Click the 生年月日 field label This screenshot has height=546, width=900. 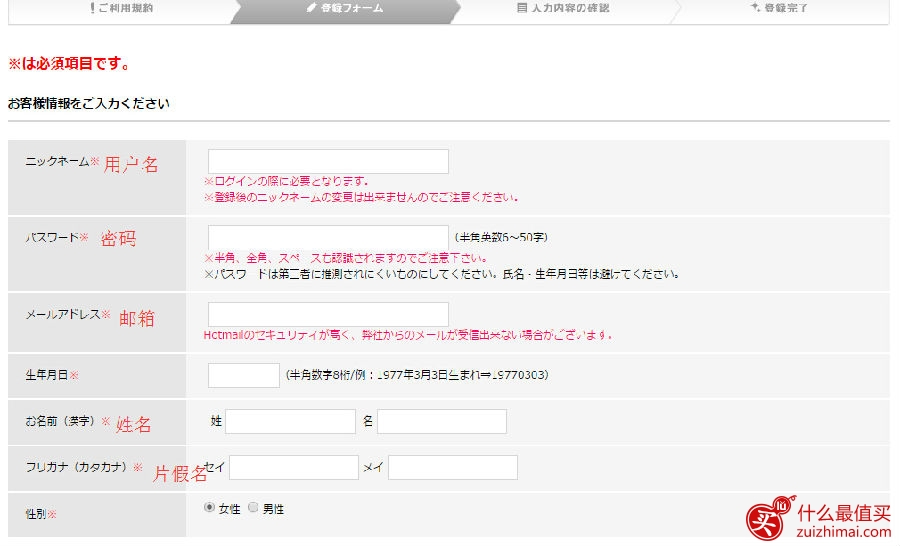pos(46,375)
